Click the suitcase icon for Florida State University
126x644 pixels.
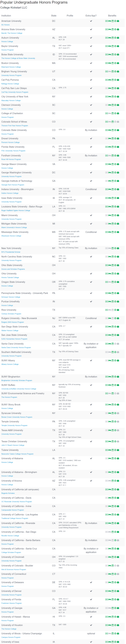pyautogui.click(x=118, y=147)
